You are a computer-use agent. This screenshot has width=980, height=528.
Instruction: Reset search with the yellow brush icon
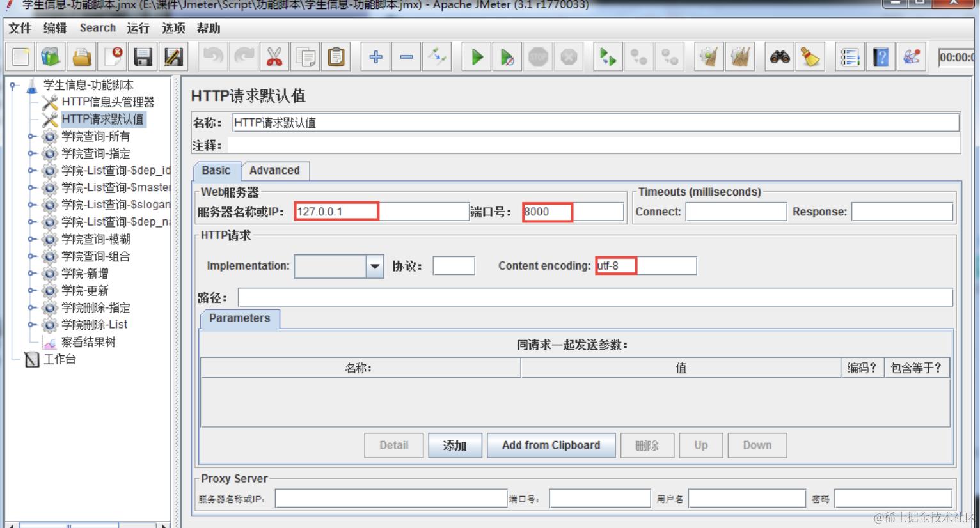pos(810,57)
